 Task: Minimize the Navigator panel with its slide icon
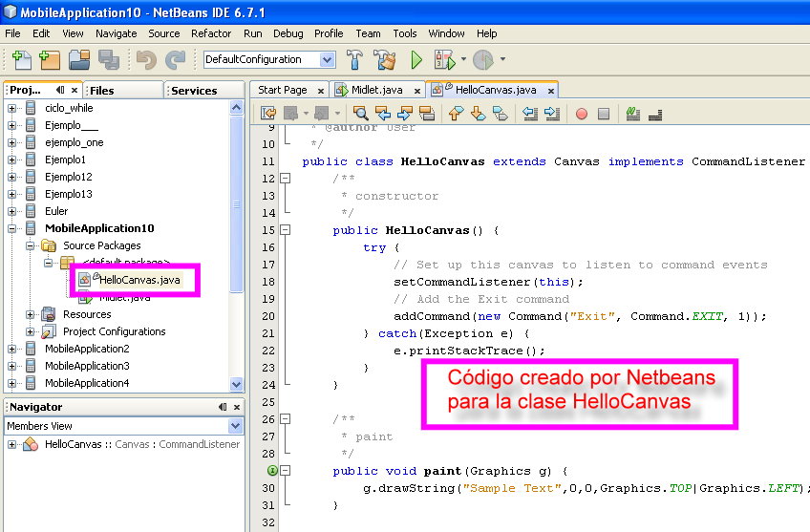click(x=223, y=407)
